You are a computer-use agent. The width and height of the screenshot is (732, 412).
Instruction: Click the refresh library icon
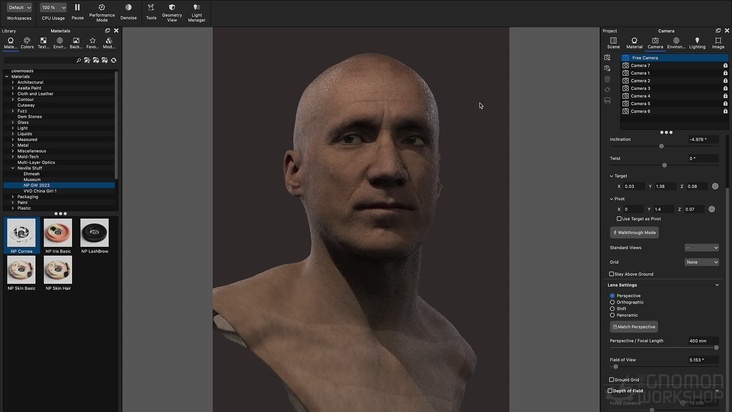[x=113, y=60]
